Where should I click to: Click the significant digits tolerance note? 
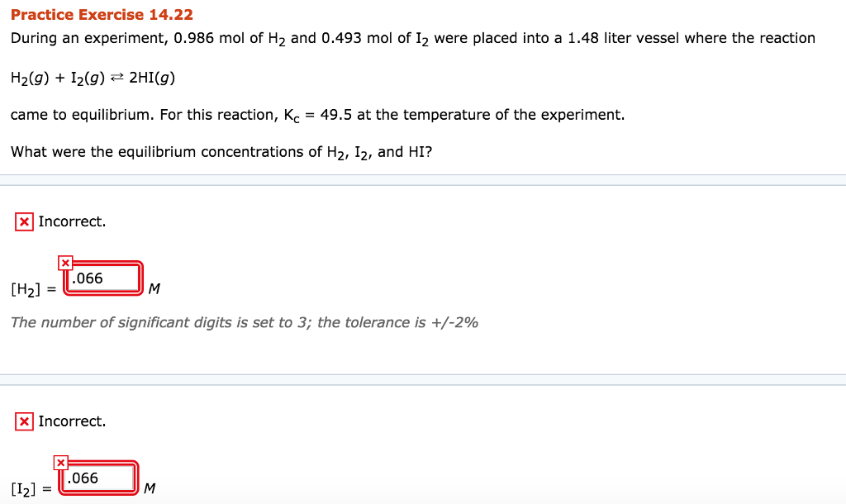[245, 322]
